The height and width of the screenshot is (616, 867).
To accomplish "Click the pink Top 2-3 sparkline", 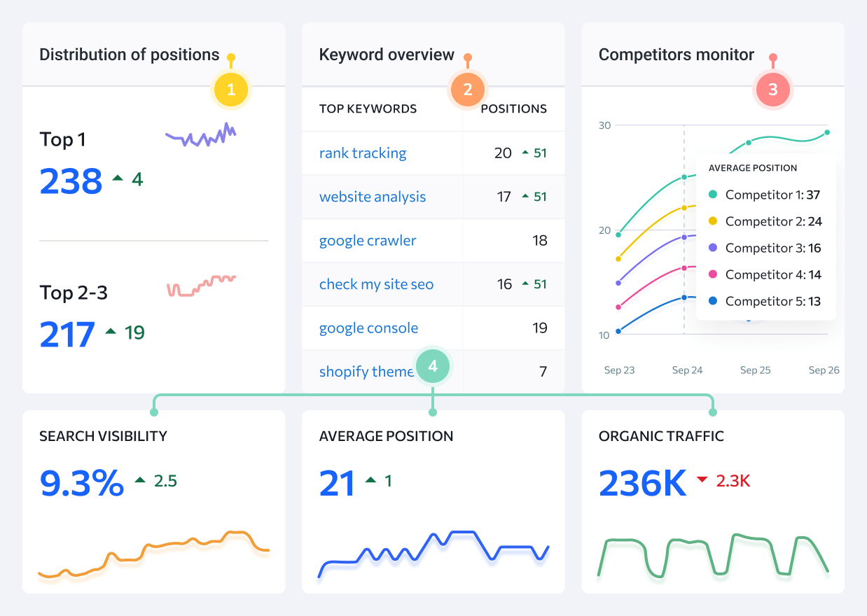I will coord(201,285).
